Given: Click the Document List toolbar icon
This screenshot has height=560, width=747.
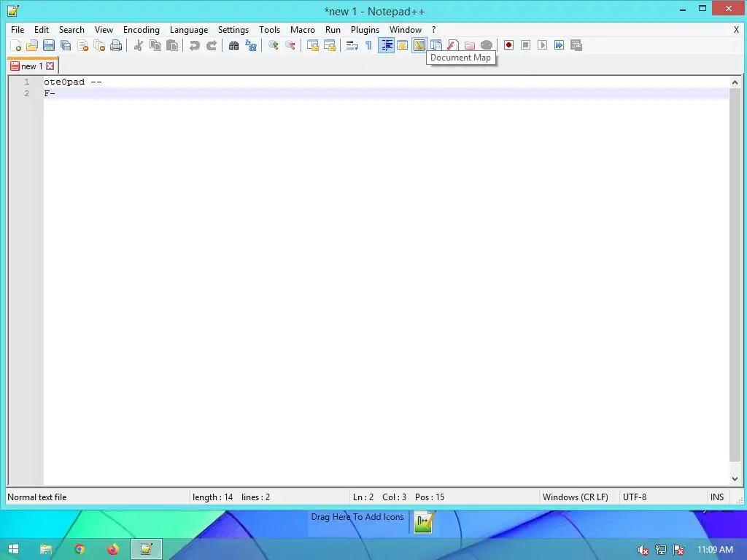Looking at the screenshot, I should (436, 45).
